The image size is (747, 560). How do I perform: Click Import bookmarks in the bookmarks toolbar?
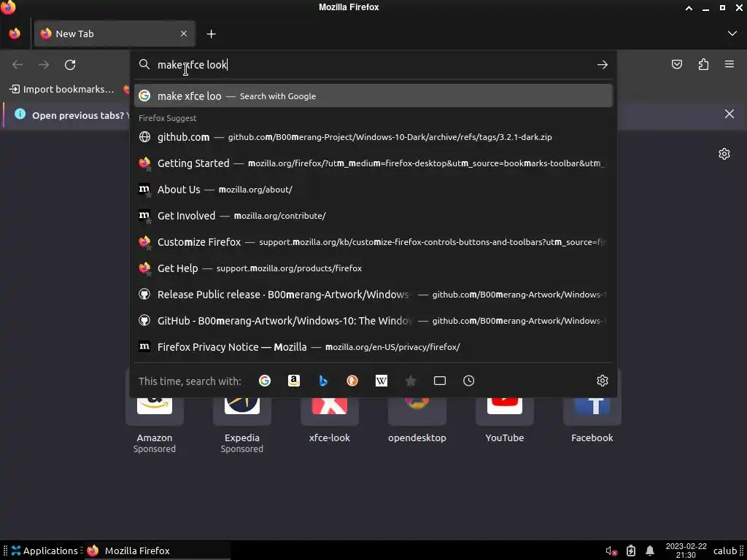62,89
